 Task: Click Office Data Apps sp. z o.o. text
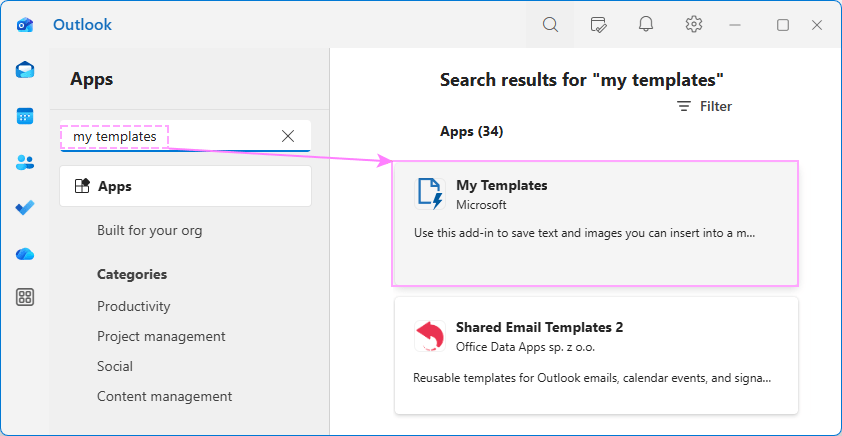pos(525,347)
